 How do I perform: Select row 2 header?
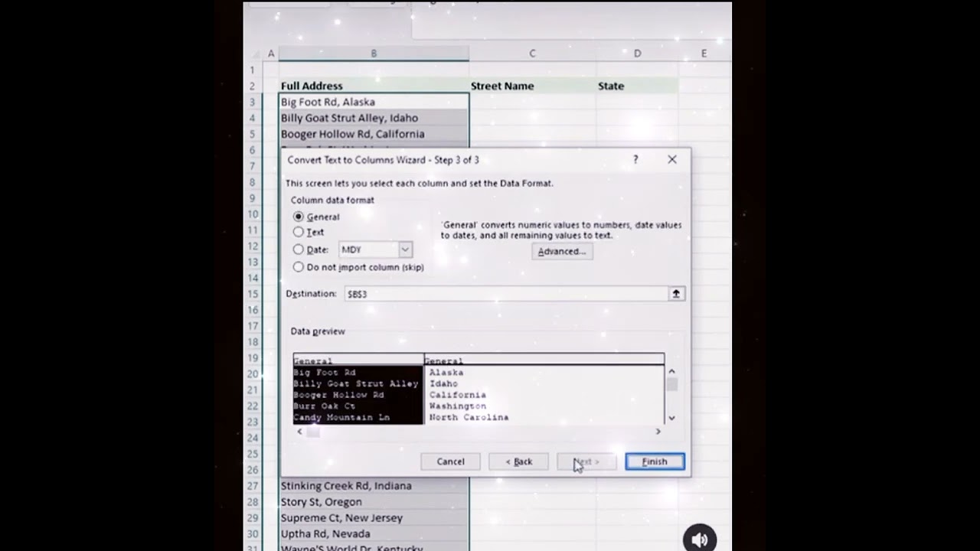[253, 86]
